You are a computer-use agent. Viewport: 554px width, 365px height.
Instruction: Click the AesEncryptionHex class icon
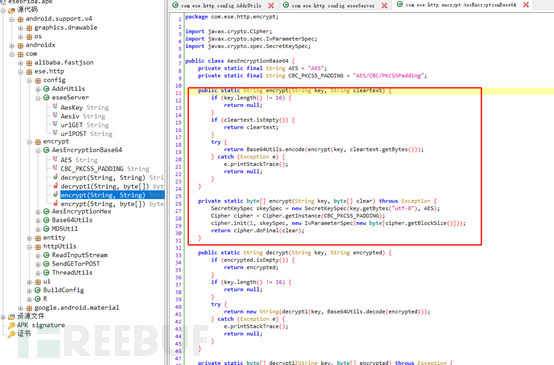[46, 211]
